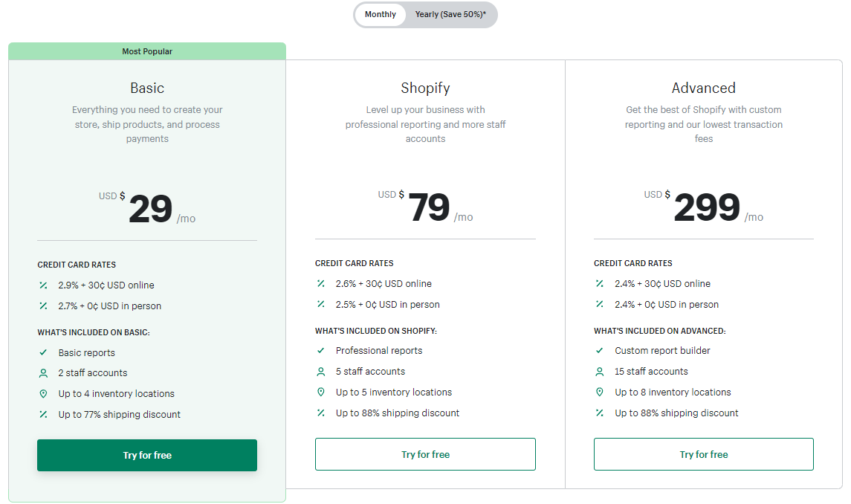
Task: Click the percent icon beside Basic's in-person rate
Action: (x=42, y=306)
